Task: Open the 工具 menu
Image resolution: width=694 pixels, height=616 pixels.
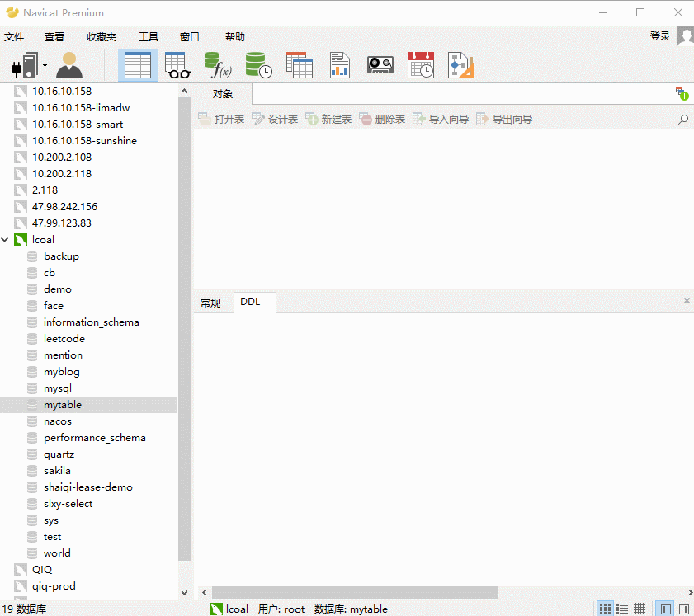Action: pos(149,37)
